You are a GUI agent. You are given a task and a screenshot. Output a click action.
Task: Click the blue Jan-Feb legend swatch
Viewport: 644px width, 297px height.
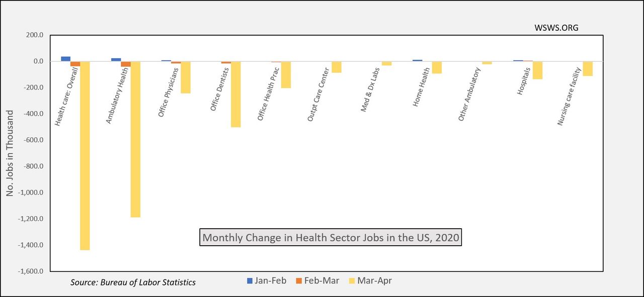point(250,281)
